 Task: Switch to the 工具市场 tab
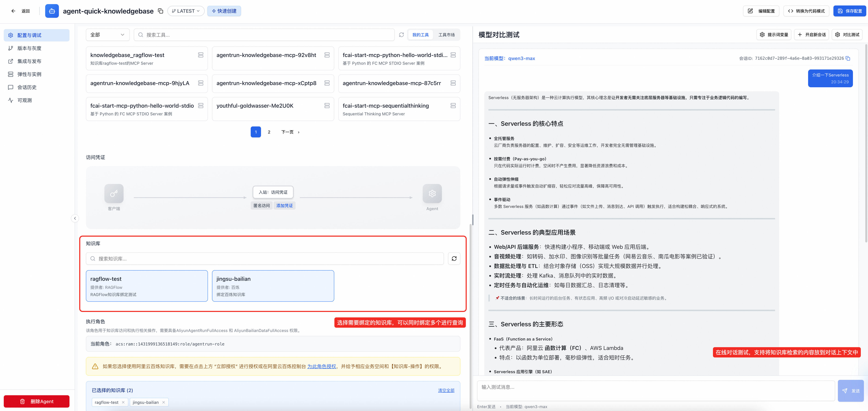click(446, 35)
